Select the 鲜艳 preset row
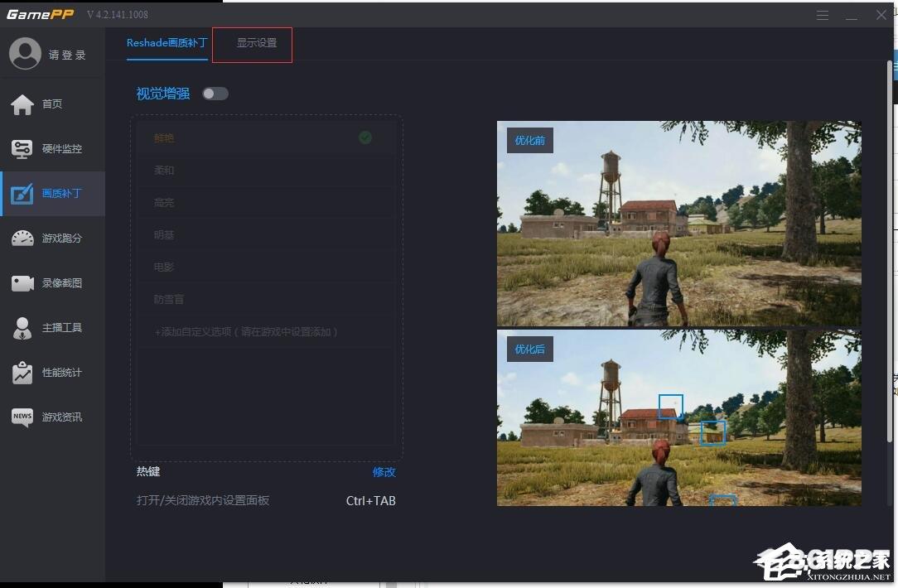The width and height of the screenshot is (898, 588). tap(265, 137)
